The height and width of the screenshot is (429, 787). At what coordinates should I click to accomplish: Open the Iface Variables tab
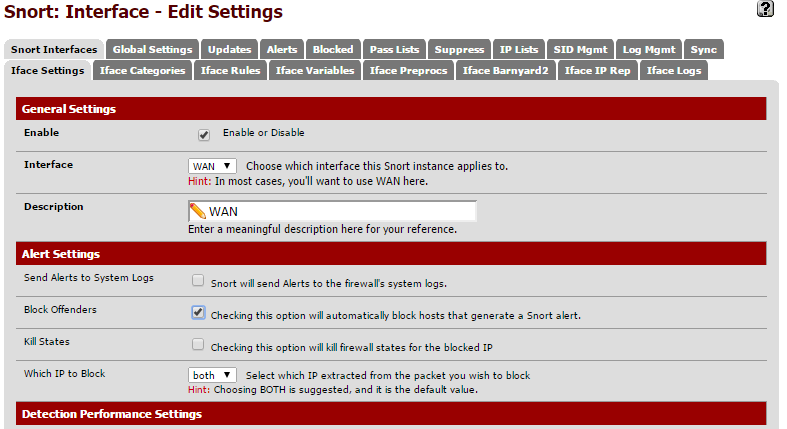(x=315, y=70)
